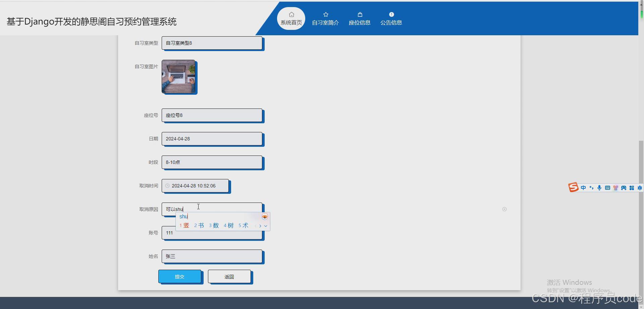Click the circled x icon right of 取消原因
Viewport: 644px width, 309px height.
click(504, 209)
